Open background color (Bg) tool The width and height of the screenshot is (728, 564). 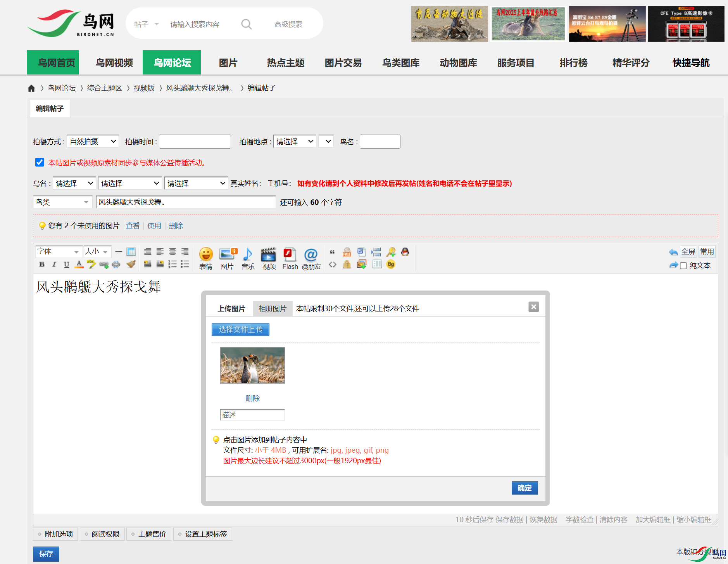pyautogui.click(x=391, y=265)
